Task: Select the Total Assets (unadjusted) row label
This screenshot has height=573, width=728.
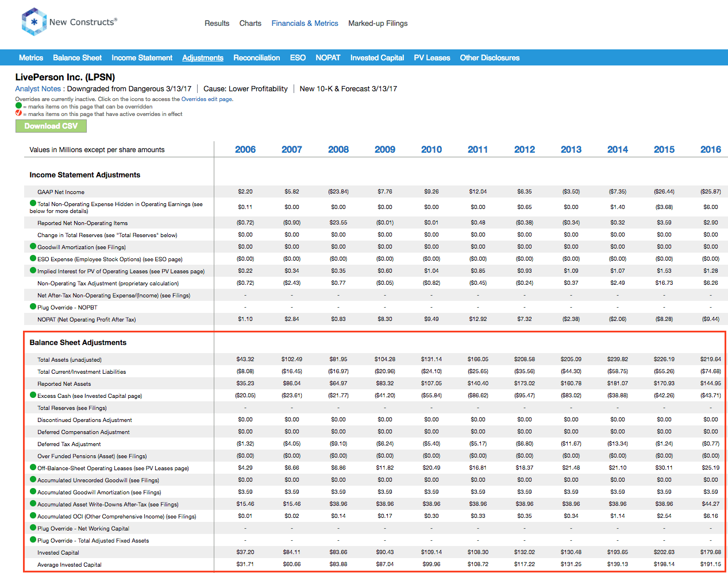Action: [x=70, y=359]
